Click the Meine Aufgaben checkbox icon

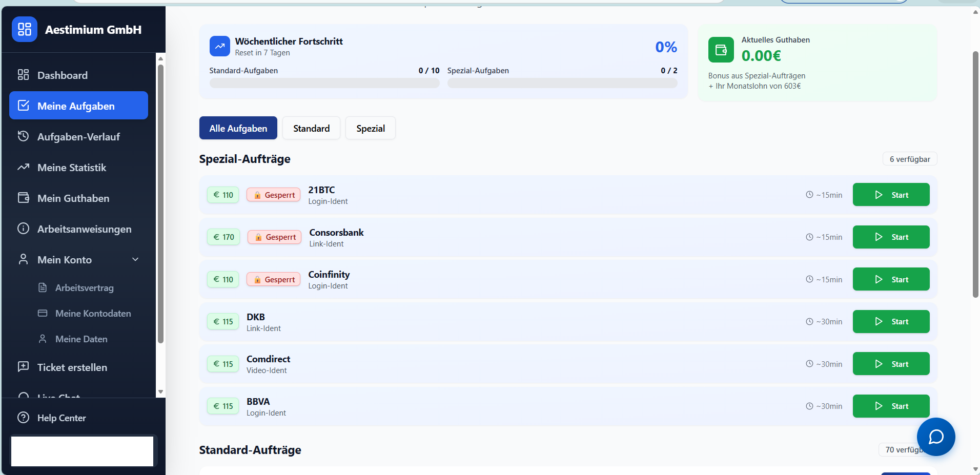pos(23,106)
